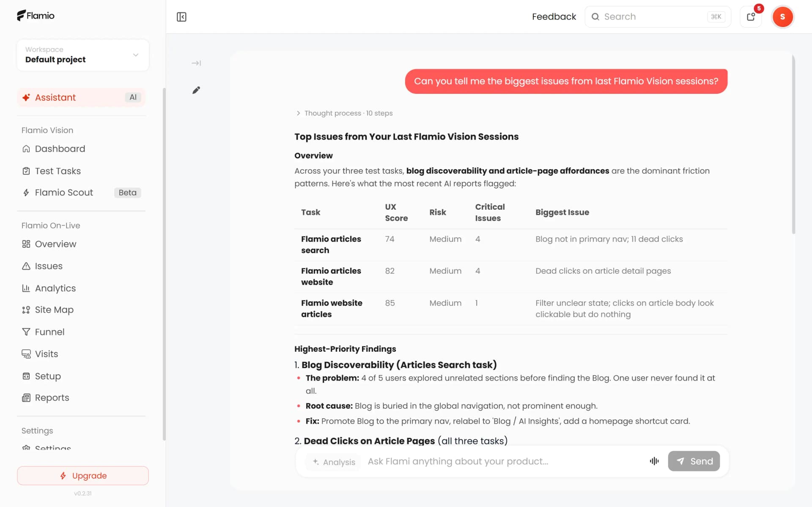812x507 pixels.
Task: Click the Feedback link
Action: pos(554,17)
